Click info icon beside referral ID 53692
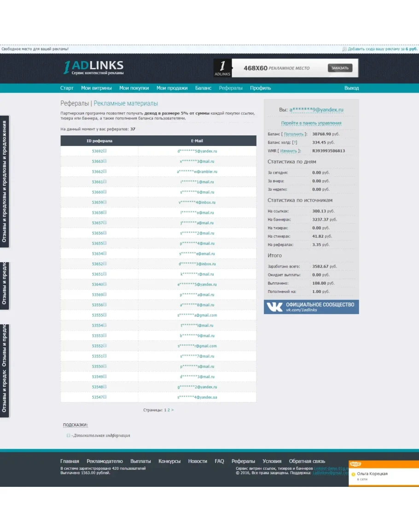Image resolution: width=419 pixels, height=532 pixels. click(x=105, y=151)
